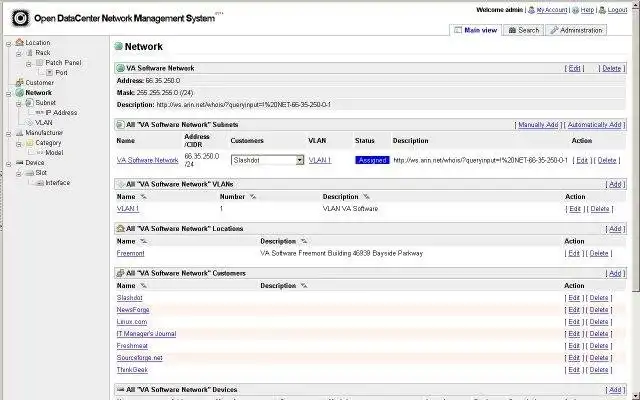The height and width of the screenshot is (400, 640).
Task: Click the Network globe icon in sidebar
Action: pos(19,93)
